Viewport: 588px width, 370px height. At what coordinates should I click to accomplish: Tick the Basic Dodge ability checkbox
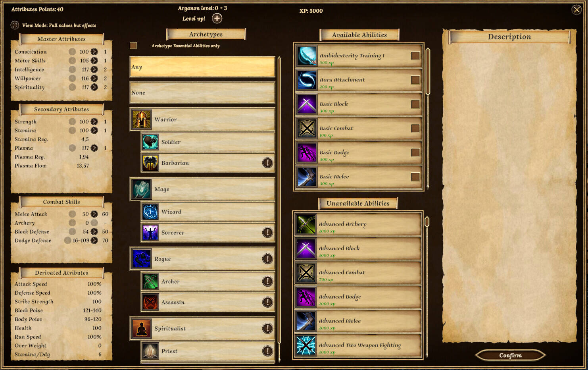click(415, 152)
